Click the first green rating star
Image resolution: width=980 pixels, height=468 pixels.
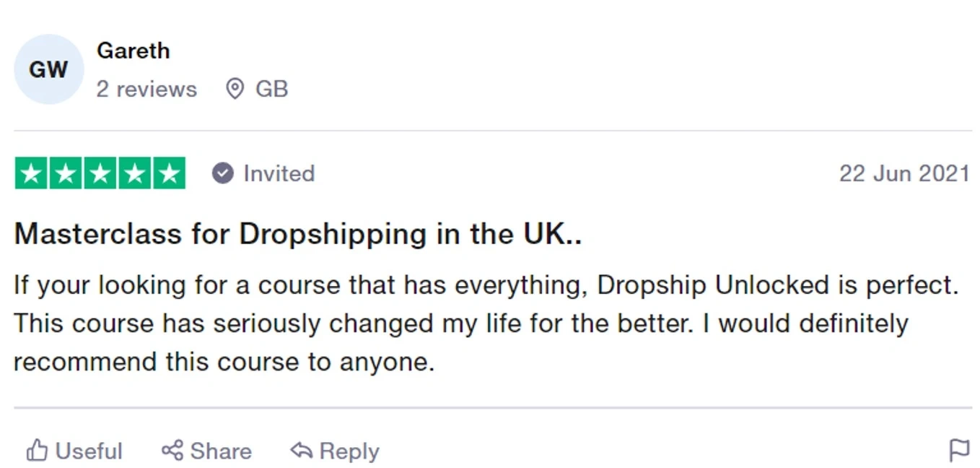31,173
